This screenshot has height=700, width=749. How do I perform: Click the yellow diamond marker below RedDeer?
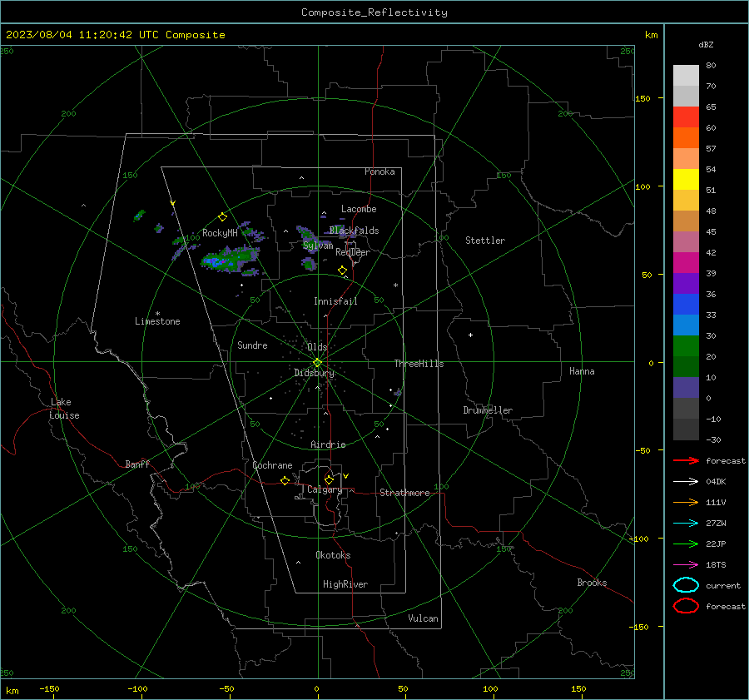click(342, 271)
